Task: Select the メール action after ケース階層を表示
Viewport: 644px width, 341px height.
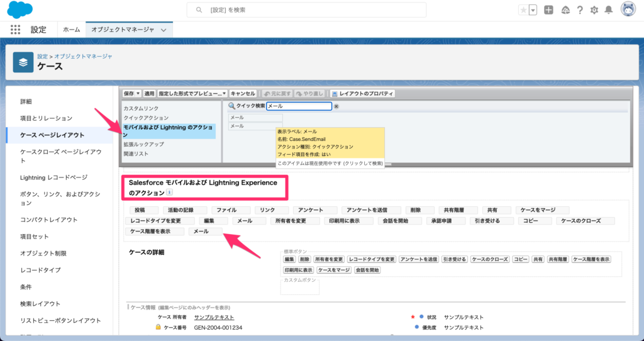Action: 206,232
